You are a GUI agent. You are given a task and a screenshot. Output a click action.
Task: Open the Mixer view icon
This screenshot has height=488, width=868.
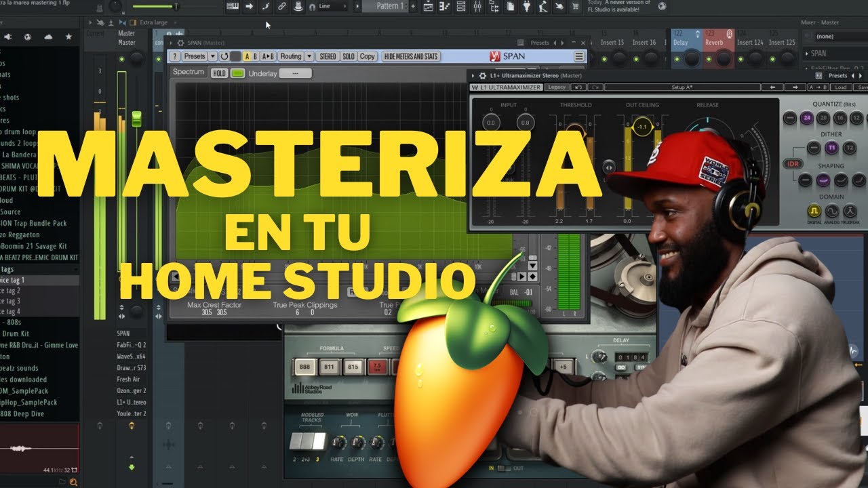point(477,6)
